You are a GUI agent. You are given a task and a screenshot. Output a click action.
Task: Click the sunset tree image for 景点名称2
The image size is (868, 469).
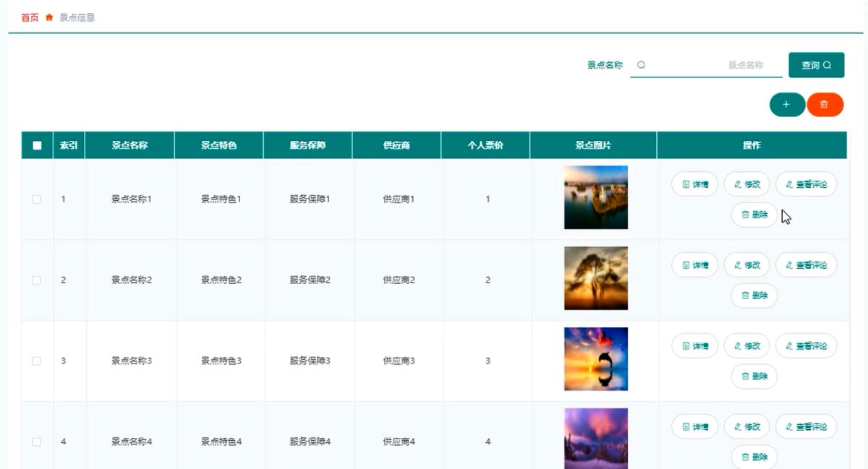(x=595, y=277)
